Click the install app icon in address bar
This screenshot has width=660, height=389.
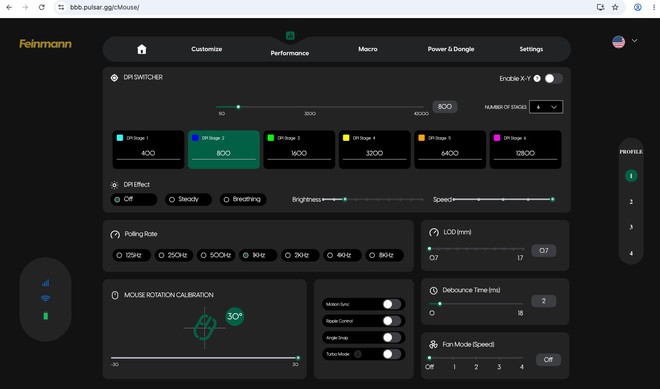click(x=601, y=7)
